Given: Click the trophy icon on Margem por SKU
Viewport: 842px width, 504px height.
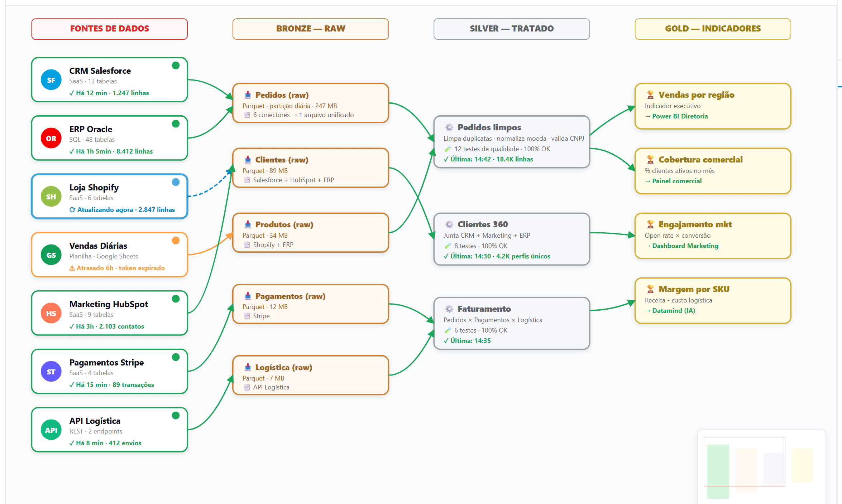Looking at the screenshot, I should click(x=650, y=289).
